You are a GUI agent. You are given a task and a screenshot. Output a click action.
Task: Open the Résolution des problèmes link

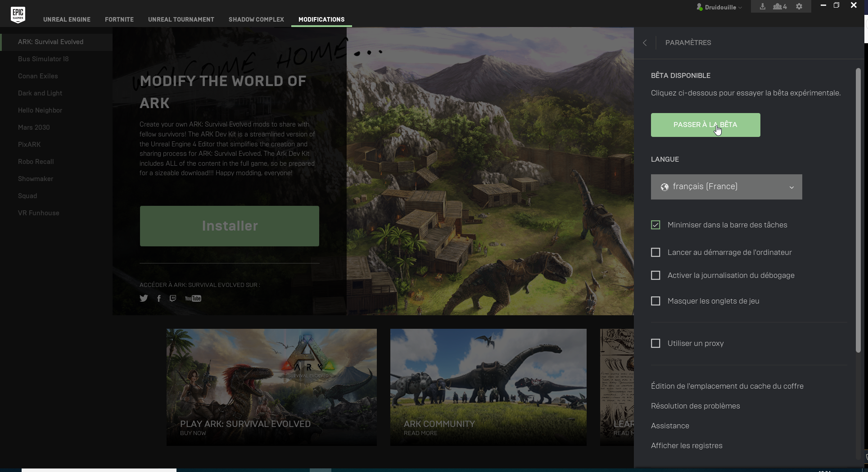[x=695, y=406]
